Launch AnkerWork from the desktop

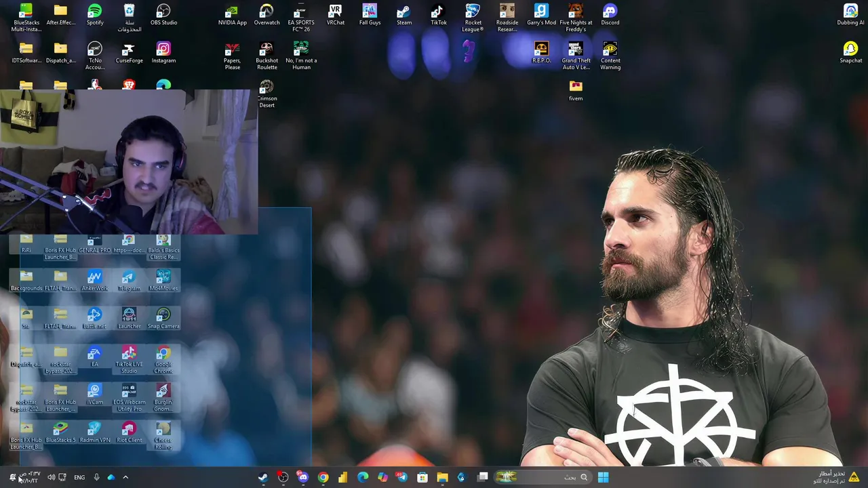tap(94, 281)
